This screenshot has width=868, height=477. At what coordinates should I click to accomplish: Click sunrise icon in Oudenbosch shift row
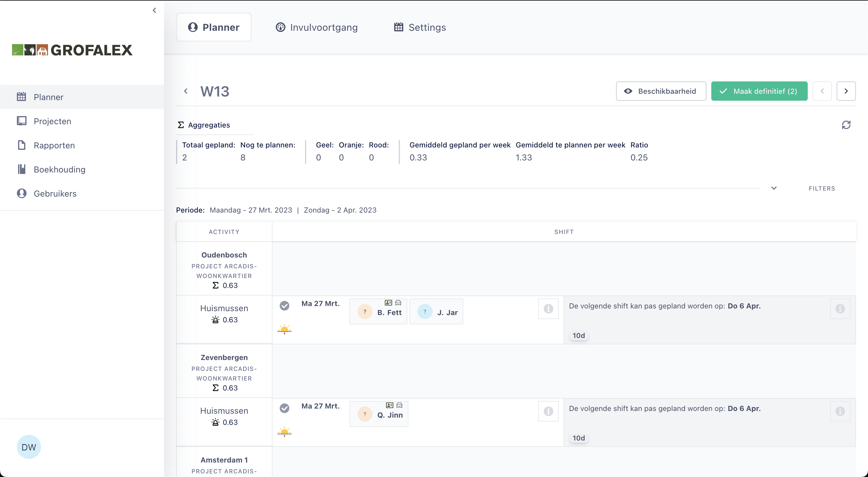[285, 329]
